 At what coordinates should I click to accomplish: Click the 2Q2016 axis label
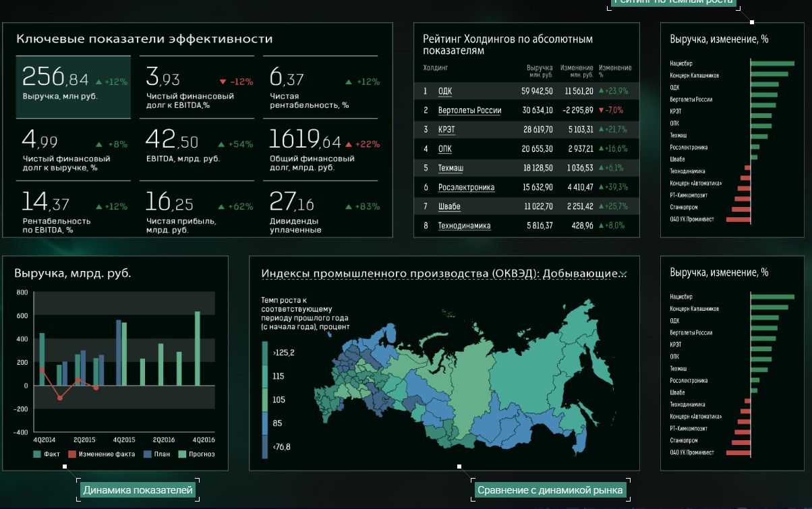click(x=164, y=440)
